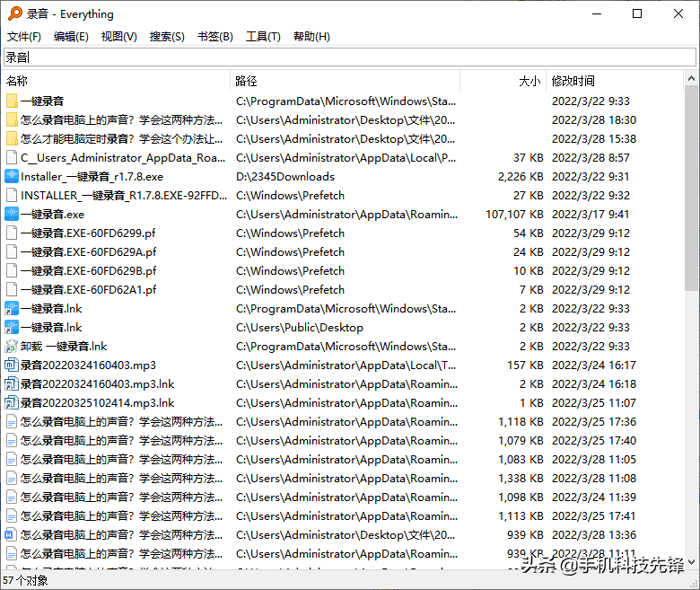Viewport: 700px width, 590px height.
Task: Click the 录音20220325102414.mp3.lnk shortcut icon
Action: tap(12, 403)
